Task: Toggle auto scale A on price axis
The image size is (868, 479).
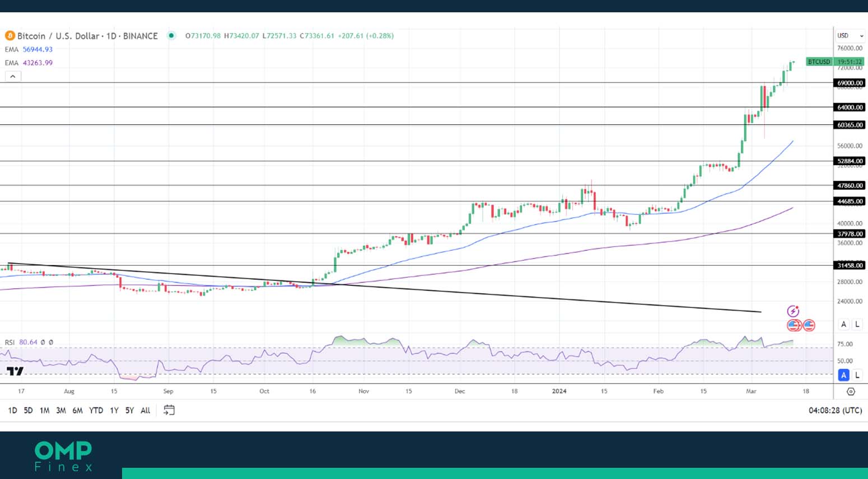Action: coord(843,324)
